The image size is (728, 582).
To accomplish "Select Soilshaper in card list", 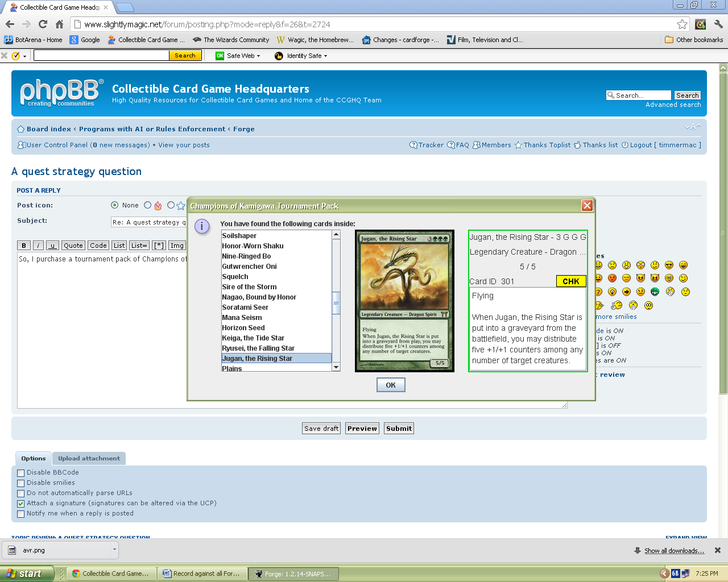I will pyautogui.click(x=276, y=235).
